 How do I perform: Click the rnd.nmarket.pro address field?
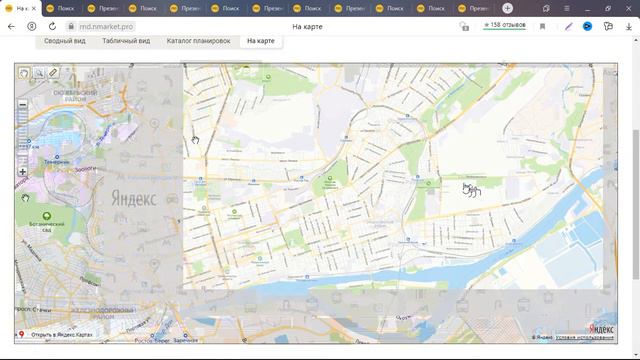click(106, 27)
